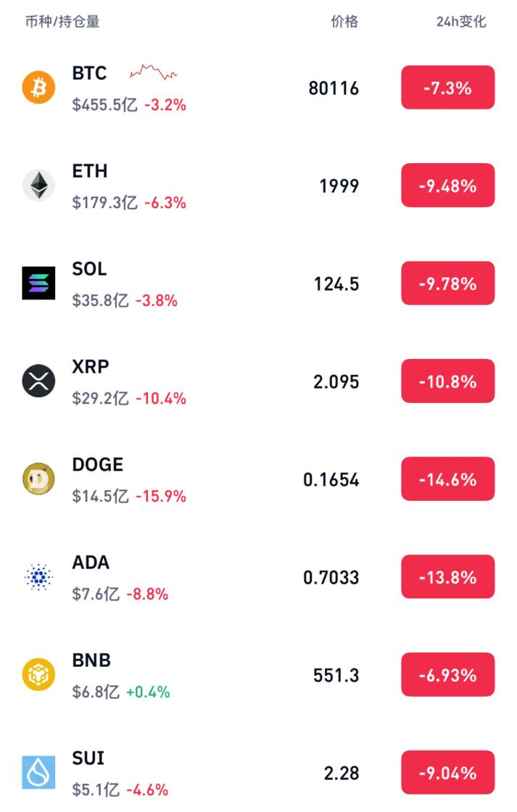Viewport: 517px width, 812px height.
Task: Click the Dogecoin icon
Action: point(38,479)
